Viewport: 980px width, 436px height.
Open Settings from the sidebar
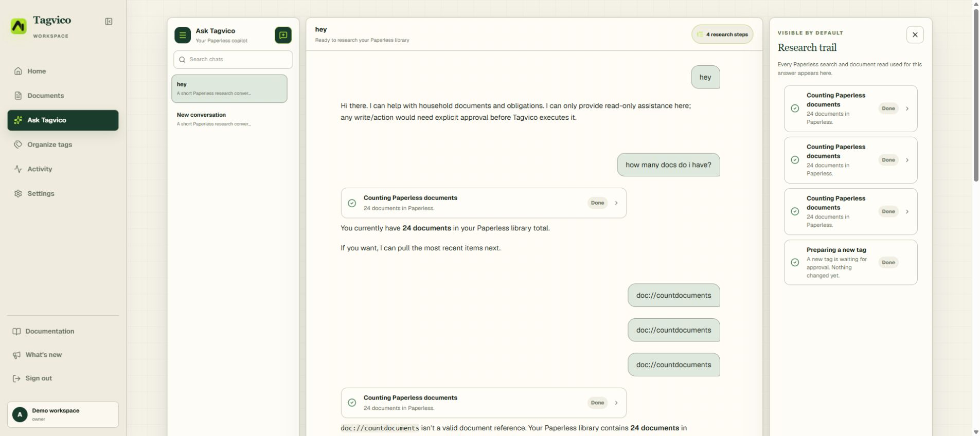[x=63, y=193]
